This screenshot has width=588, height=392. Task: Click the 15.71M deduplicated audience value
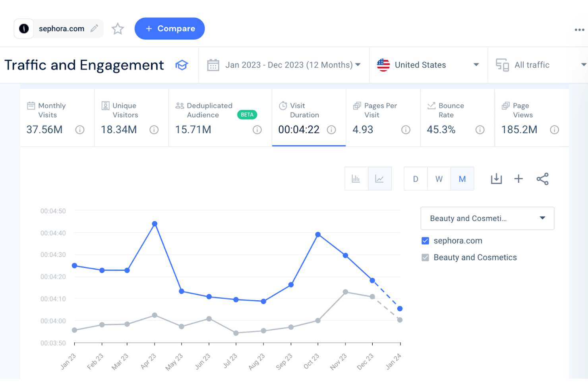click(193, 130)
